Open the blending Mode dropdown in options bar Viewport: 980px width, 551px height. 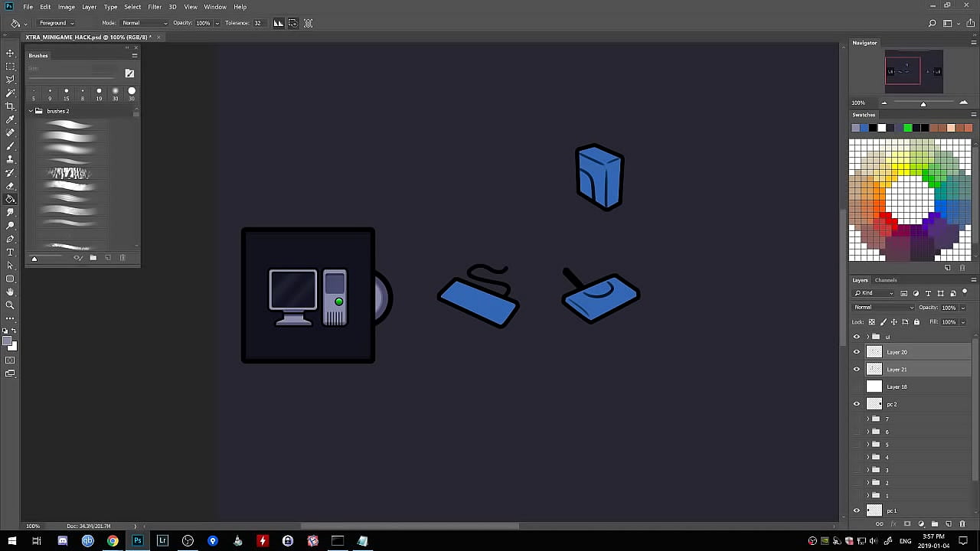point(144,23)
